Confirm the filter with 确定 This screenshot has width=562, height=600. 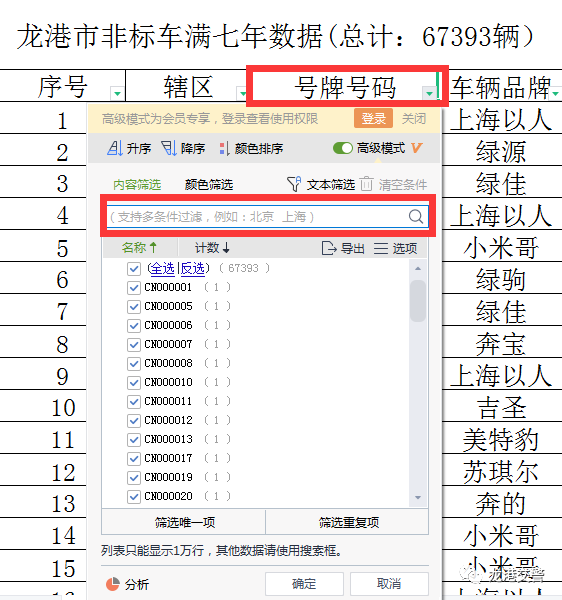[304, 584]
